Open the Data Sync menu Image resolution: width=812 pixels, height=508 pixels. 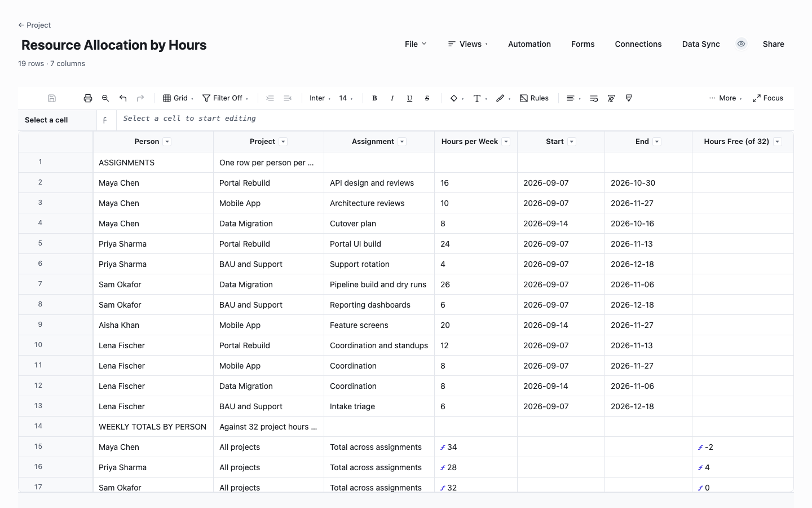click(x=701, y=44)
